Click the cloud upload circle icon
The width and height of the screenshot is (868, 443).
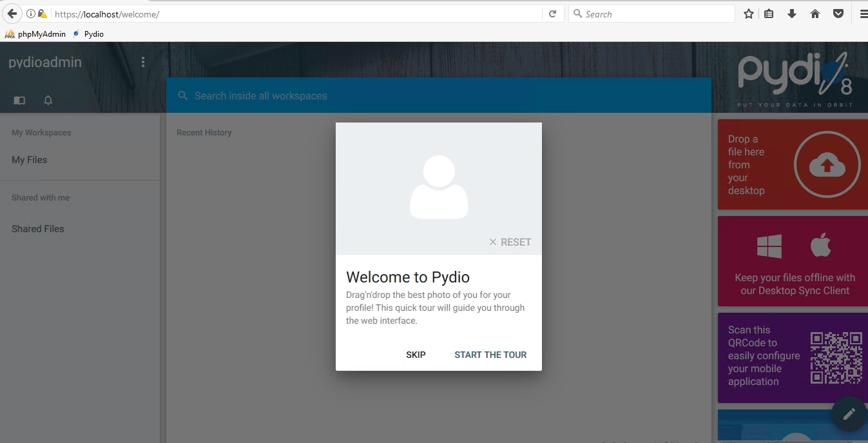click(827, 165)
